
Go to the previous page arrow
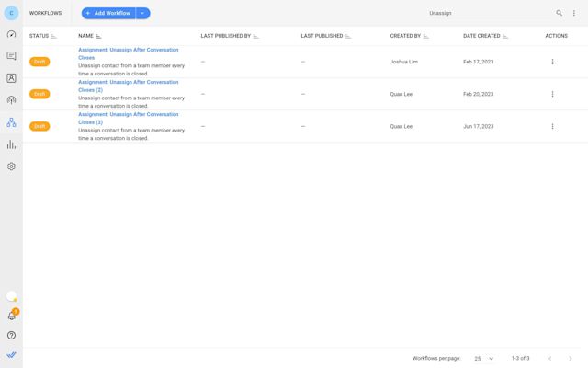(x=550, y=358)
